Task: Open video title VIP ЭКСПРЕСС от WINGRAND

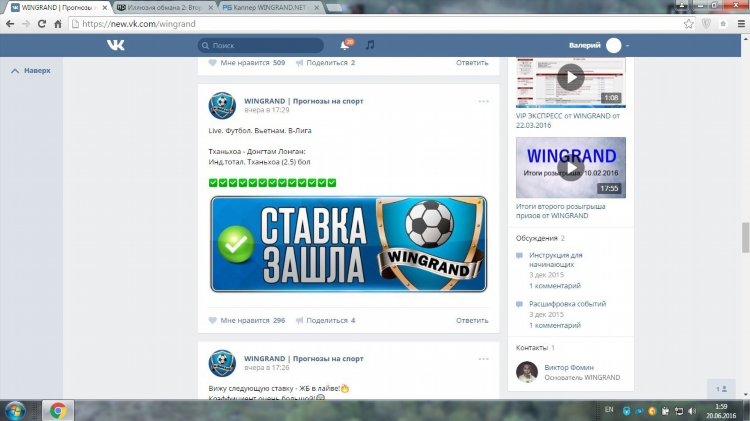Action: tap(568, 121)
